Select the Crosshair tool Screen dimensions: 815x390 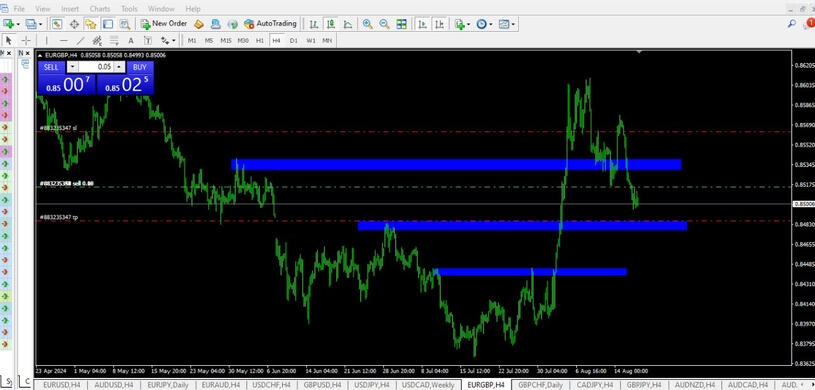coord(25,40)
